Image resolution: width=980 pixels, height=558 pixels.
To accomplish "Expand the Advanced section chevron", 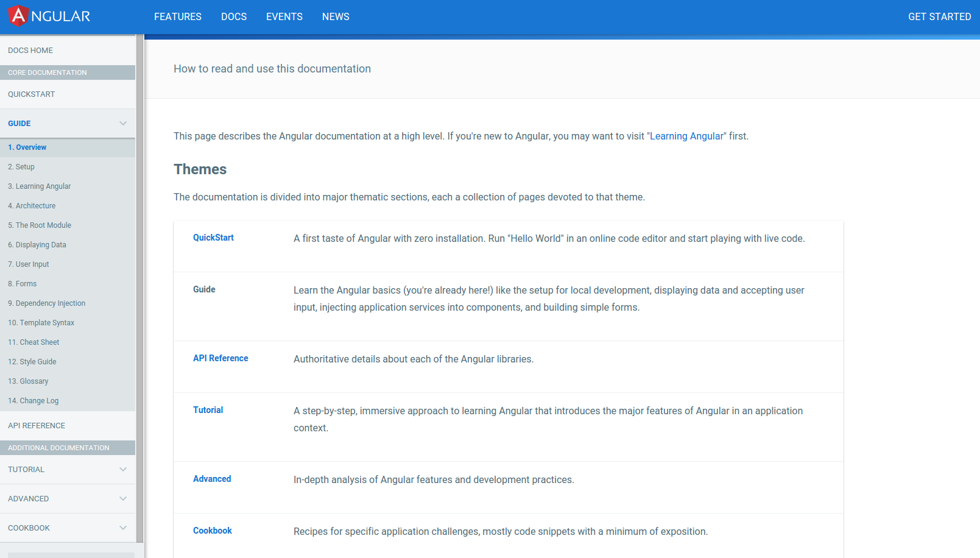I will point(123,499).
